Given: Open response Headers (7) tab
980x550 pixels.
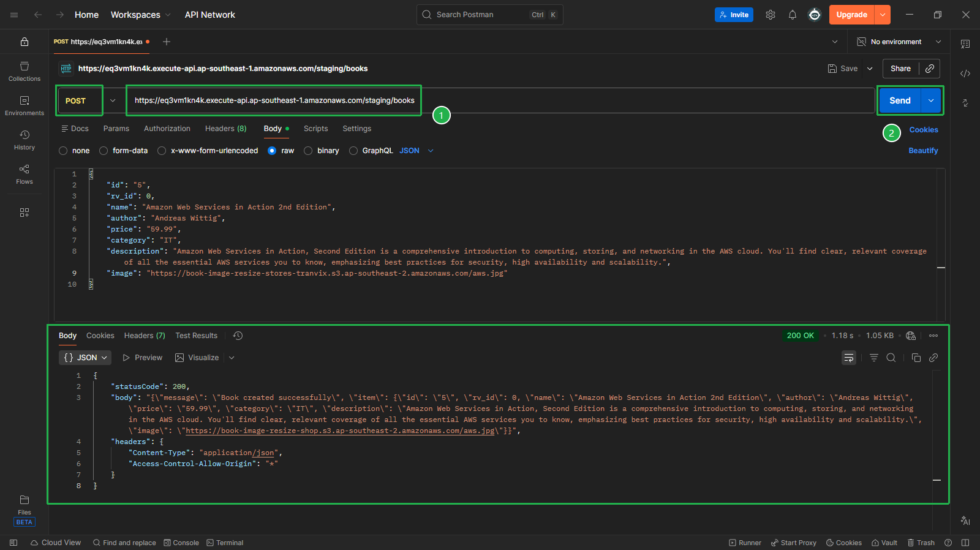Looking at the screenshot, I should (145, 336).
